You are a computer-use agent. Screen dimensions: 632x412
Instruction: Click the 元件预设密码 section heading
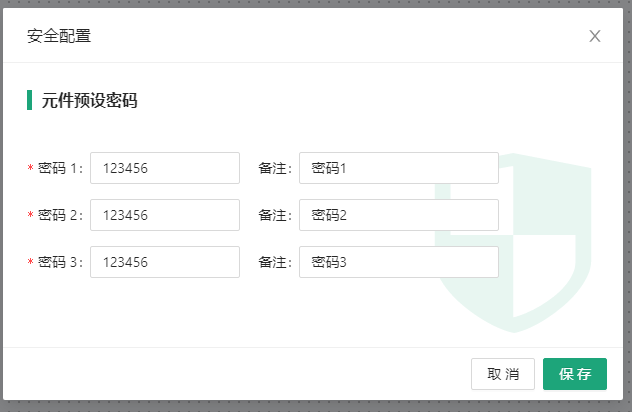tap(89, 100)
